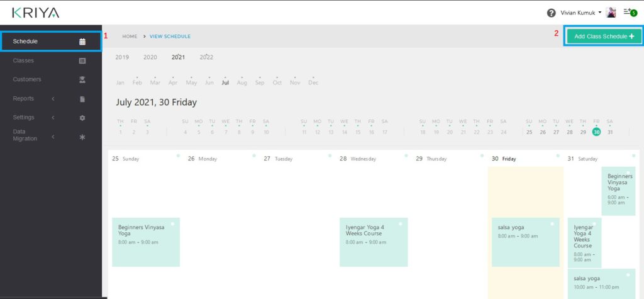Open Iyengar Yoga 4 Weeks Course on Wednesday
Screen dimensions: 644x299
coord(373,242)
